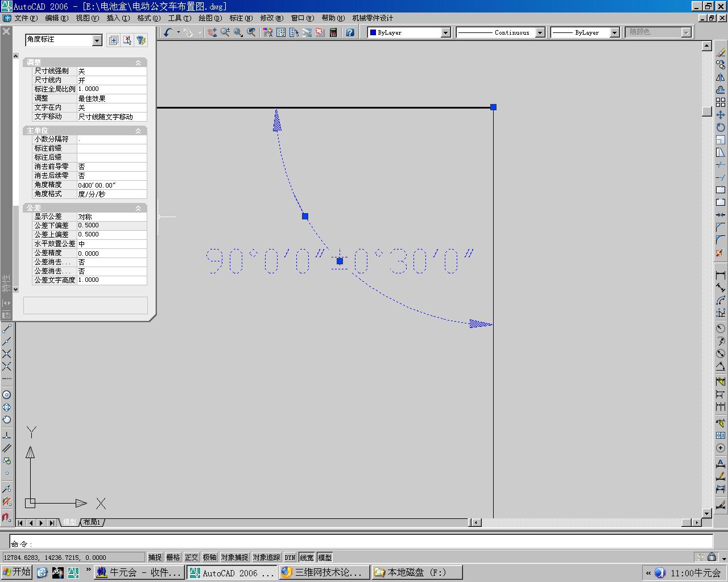The height and width of the screenshot is (582, 728).
Task: Open the Help question mark icon
Action: (x=350, y=32)
